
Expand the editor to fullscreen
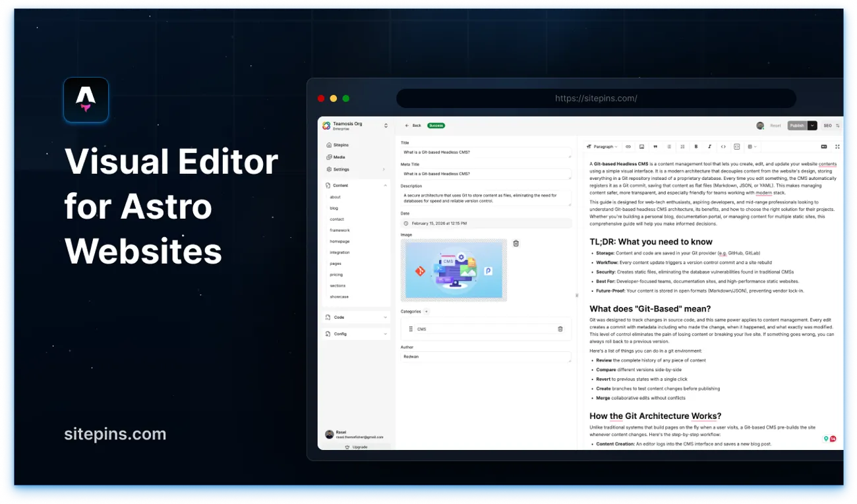pos(838,146)
